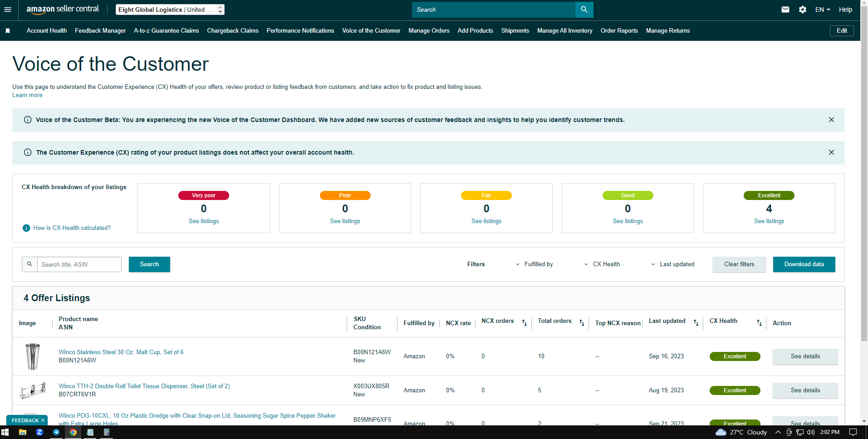See details for Winco Malt Cup listing
868x439 pixels.
[805, 356]
